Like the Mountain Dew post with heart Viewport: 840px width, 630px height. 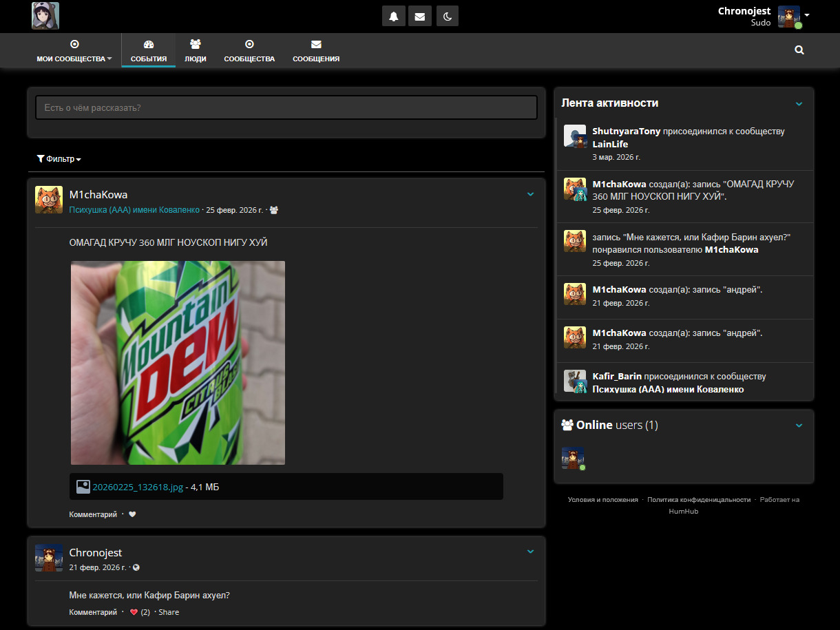[x=132, y=514]
